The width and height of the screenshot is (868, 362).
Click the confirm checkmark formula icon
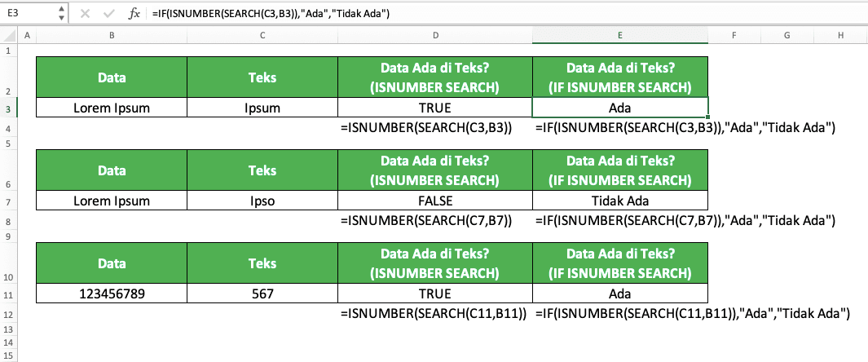coord(109,14)
